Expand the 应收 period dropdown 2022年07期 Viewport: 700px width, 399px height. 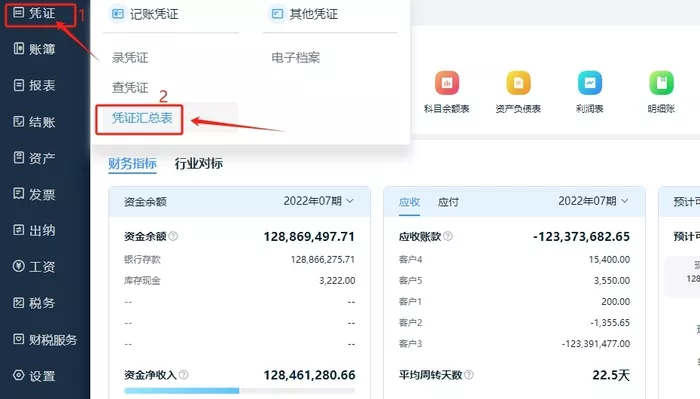pos(593,201)
